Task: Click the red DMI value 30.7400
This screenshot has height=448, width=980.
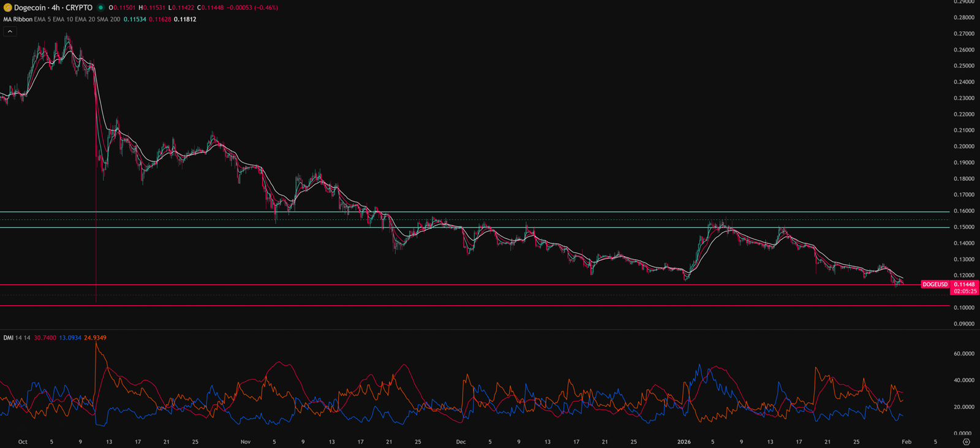Action: coord(45,338)
